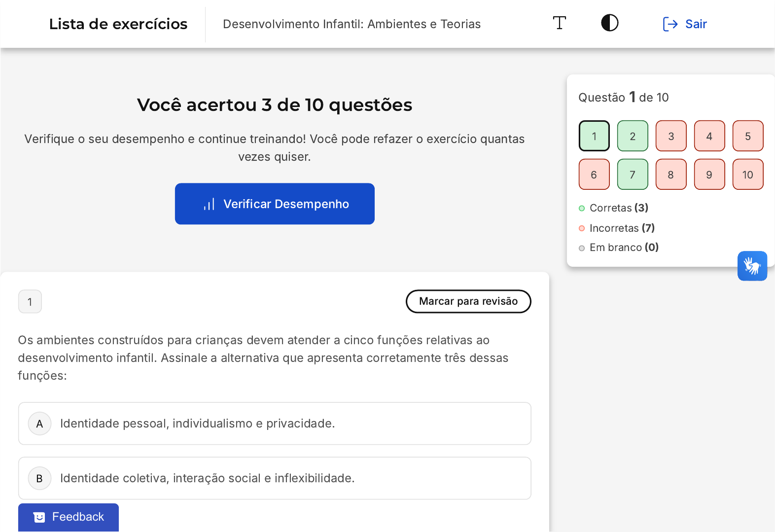775x532 pixels.
Task: Click the font size T icon
Action: (559, 23)
